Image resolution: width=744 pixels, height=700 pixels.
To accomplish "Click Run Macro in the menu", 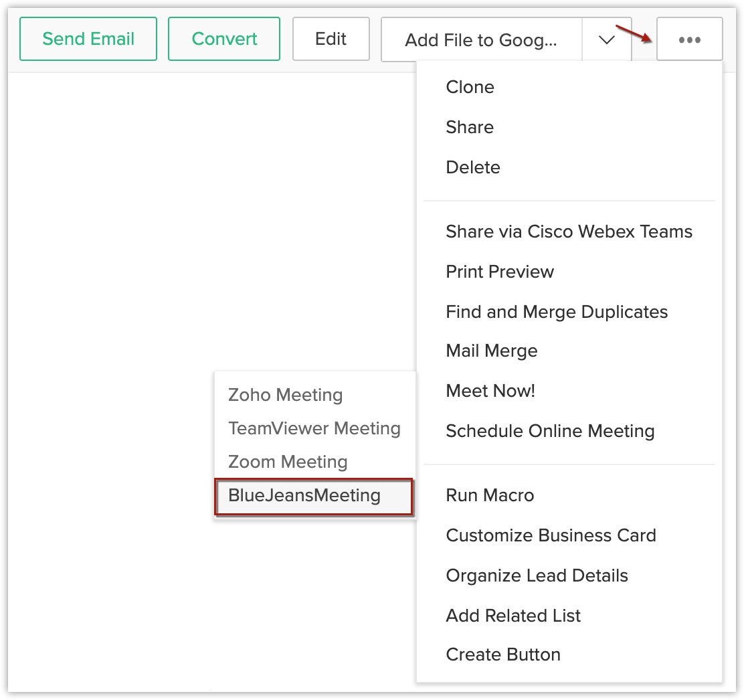I will [490, 495].
